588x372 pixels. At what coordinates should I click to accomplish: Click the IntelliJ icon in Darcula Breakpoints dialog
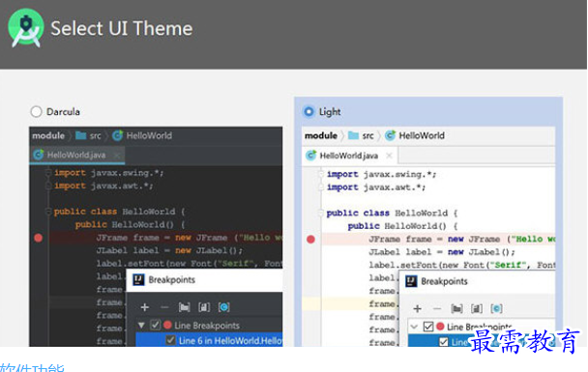(x=138, y=280)
